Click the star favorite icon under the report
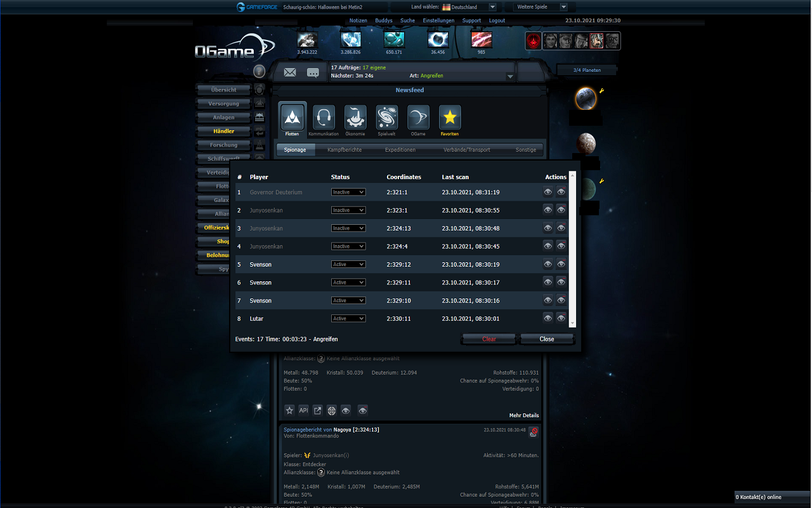This screenshot has width=812, height=508. point(289,410)
